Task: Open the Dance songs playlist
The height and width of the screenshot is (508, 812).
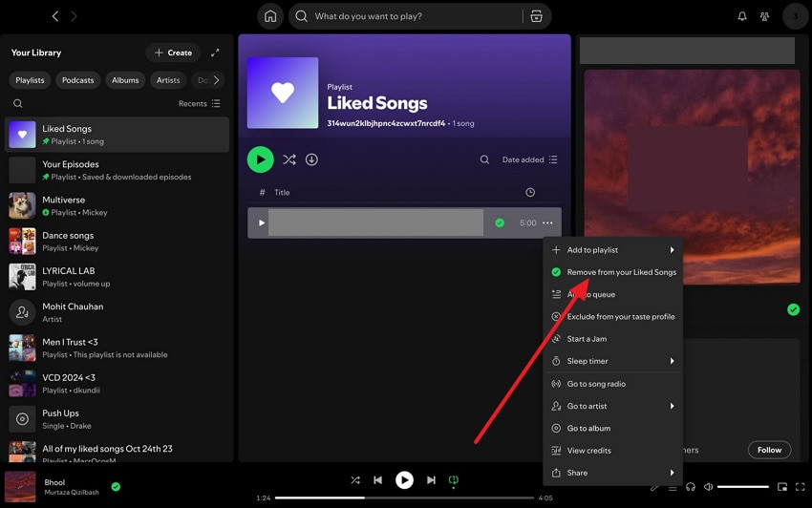Action: point(118,242)
